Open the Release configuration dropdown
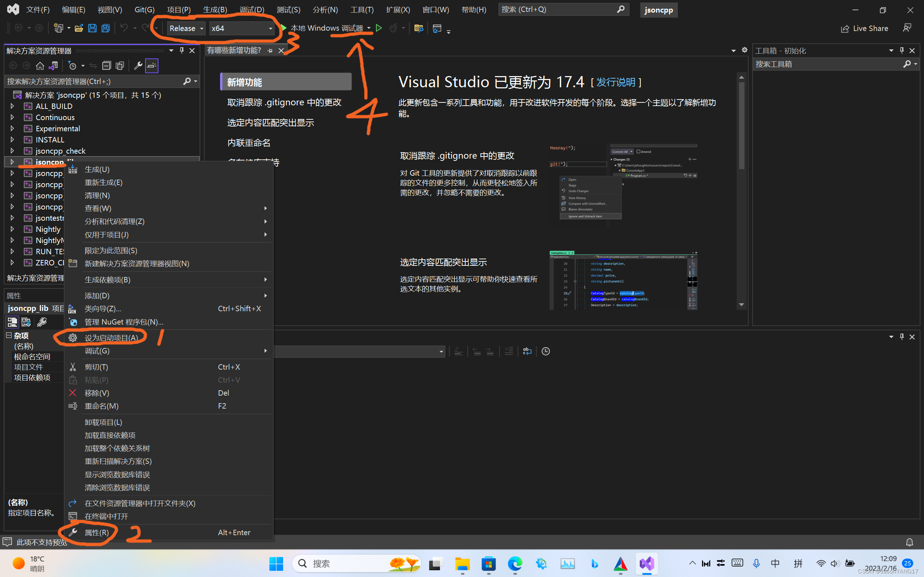This screenshot has height=577, width=924. click(x=186, y=28)
